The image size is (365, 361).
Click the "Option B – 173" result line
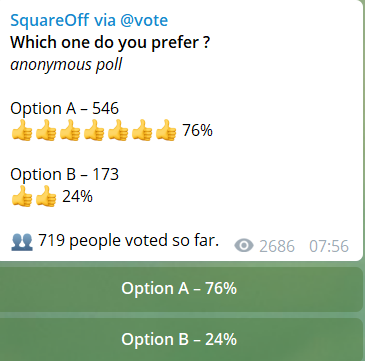tap(64, 174)
